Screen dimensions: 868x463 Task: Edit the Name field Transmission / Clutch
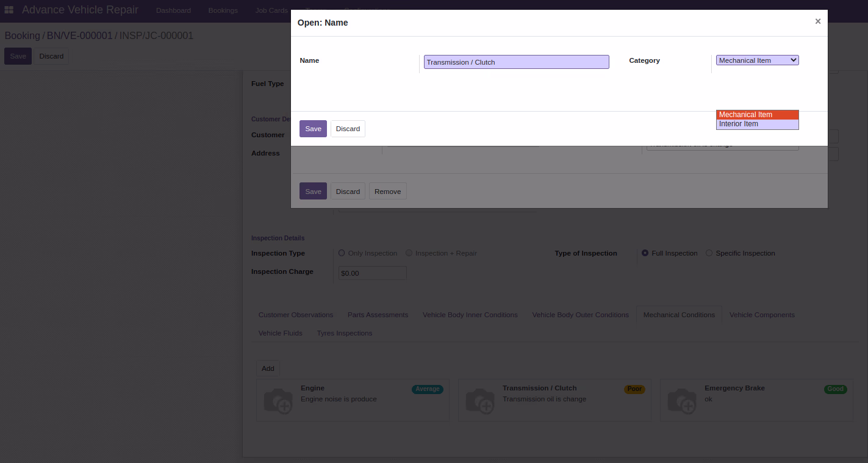point(516,62)
